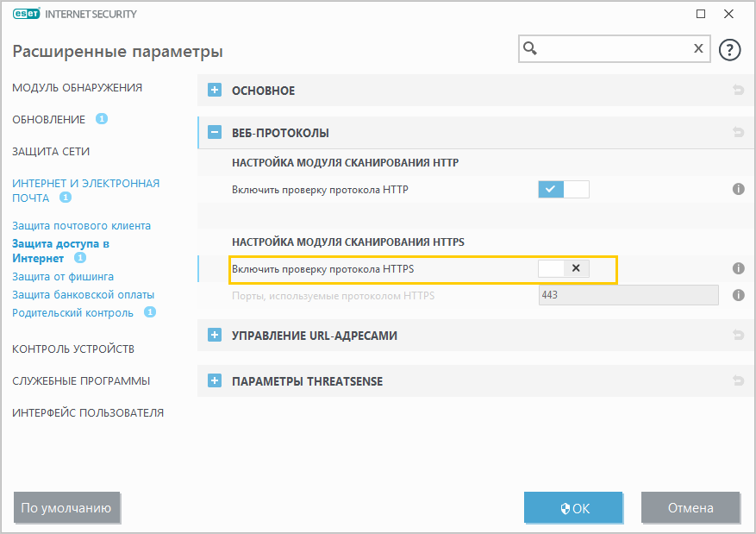
Task: Collapse the ВЕБ-ПРОТОКОЛЫ section
Action: click(x=216, y=133)
